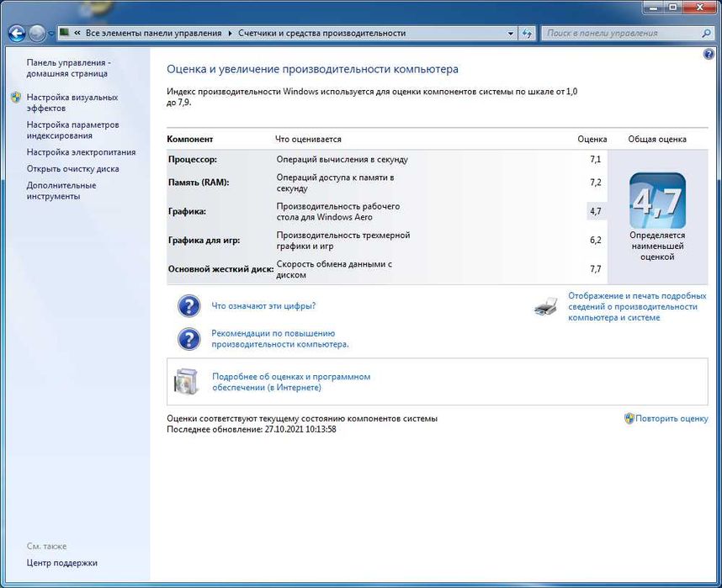Click hard disk score value 7,7
The image size is (722, 588).
(x=596, y=269)
